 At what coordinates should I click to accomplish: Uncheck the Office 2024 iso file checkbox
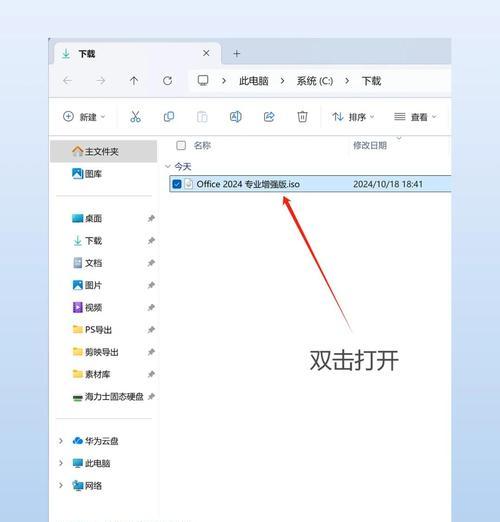pyautogui.click(x=177, y=184)
